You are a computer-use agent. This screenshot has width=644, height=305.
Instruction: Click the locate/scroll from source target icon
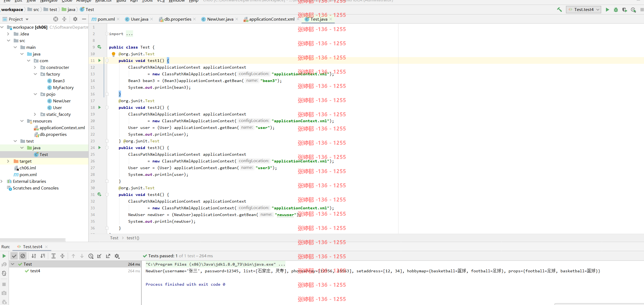tap(56, 19)
